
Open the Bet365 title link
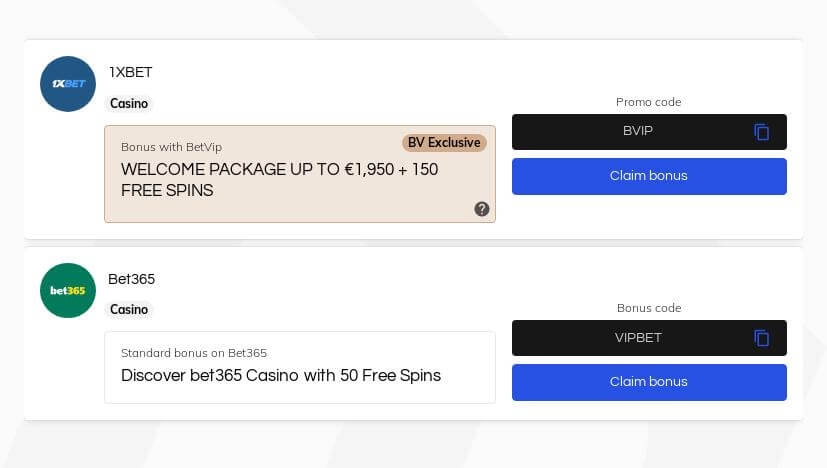pos(131,279)
